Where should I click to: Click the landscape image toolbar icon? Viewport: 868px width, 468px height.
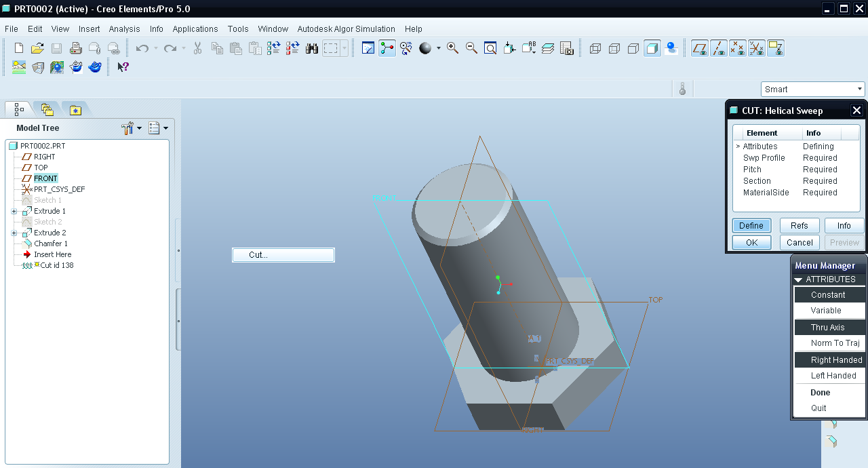(x=19, y=67)
